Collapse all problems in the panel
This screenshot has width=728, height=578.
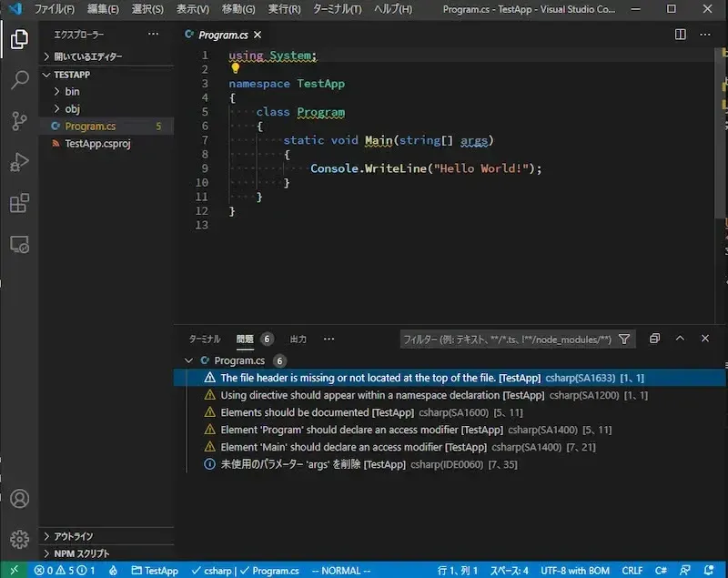(x=654, y=339)
